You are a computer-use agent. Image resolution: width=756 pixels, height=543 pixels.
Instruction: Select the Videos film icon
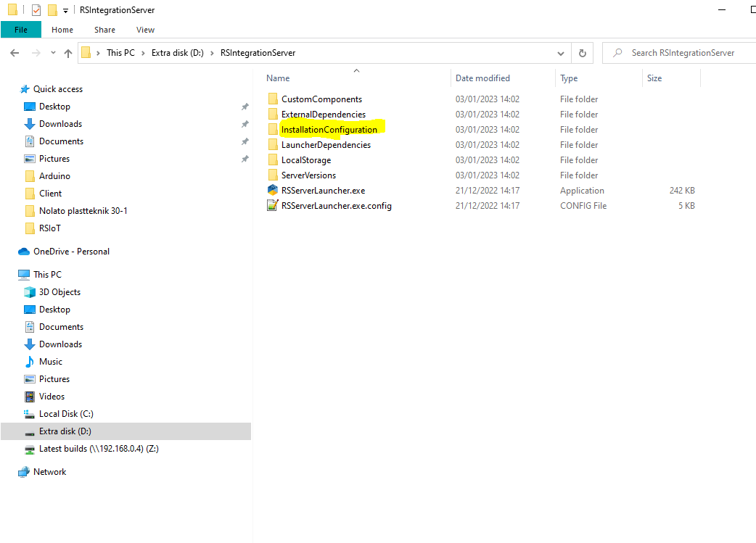point(30,397)
